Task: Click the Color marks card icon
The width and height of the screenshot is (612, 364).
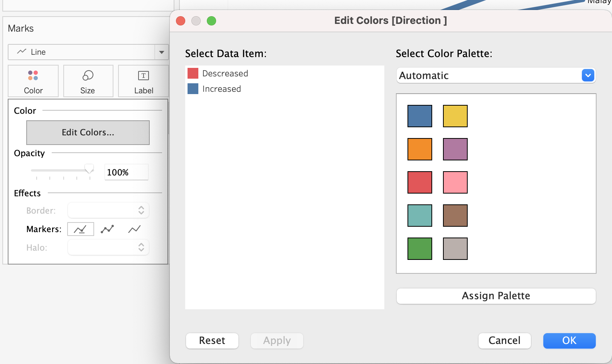Action: [x=33, y=81]
